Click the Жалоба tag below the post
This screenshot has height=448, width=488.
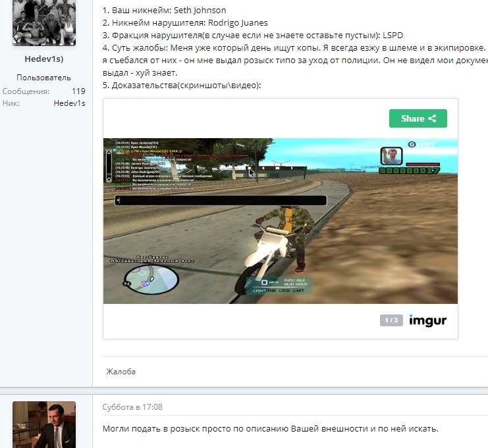pos(121,372)
